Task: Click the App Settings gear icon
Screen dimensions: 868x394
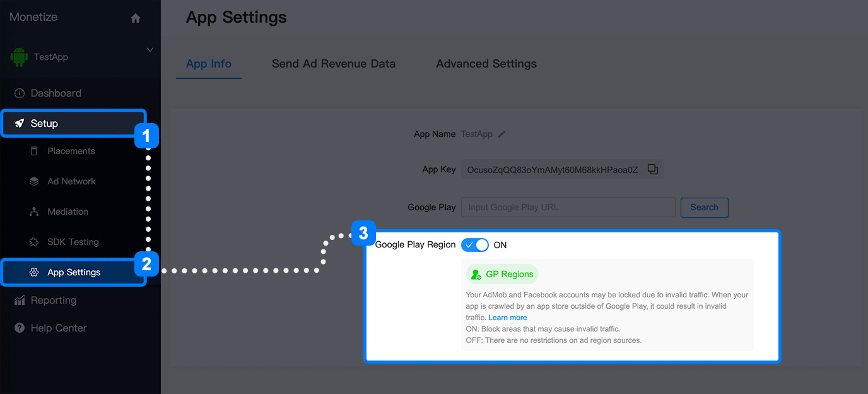Action: pyautogui.click(x=34, y=272)
